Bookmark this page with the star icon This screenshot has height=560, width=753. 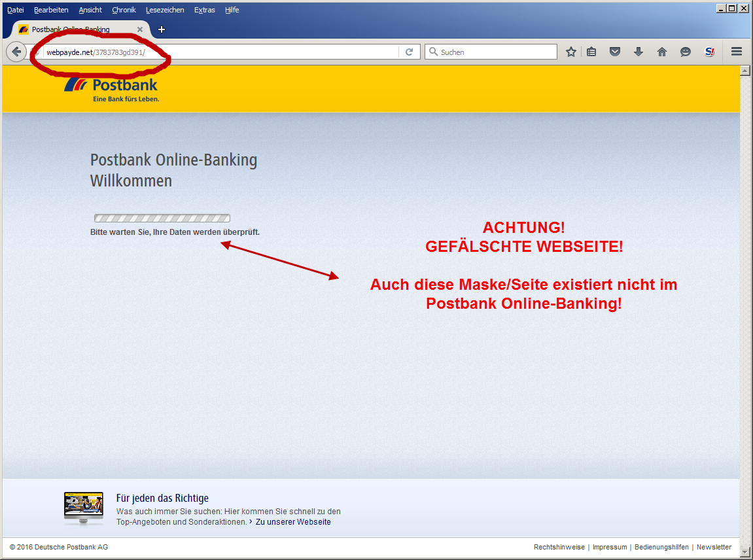570,52
